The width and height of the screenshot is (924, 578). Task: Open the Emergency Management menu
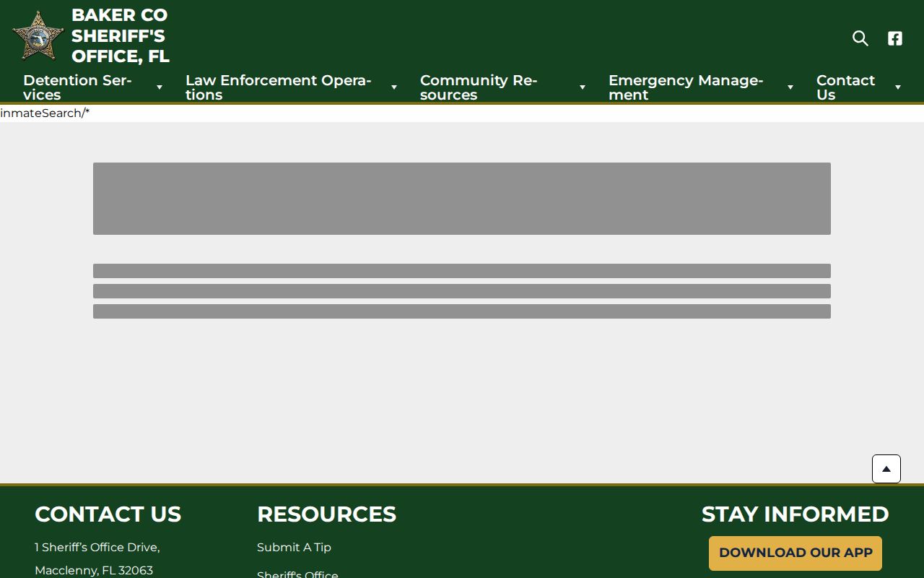pos(686,87)
